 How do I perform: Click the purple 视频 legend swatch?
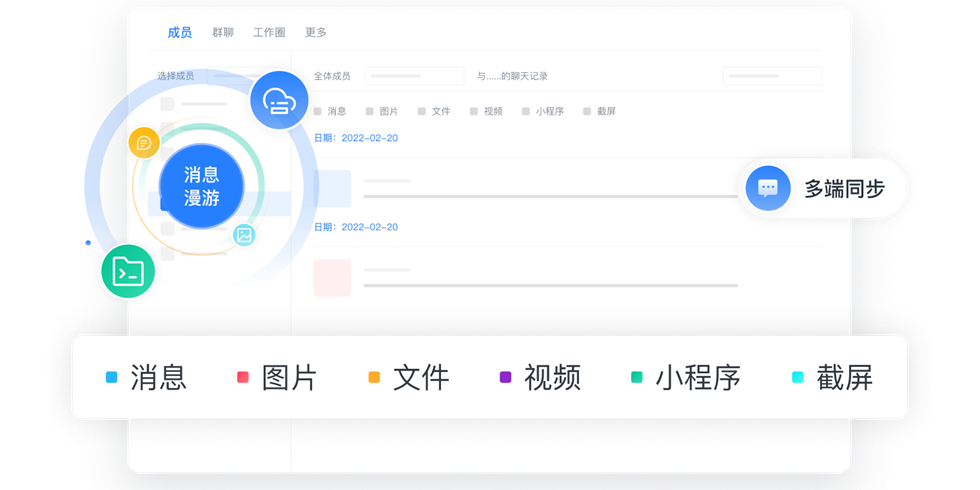(505, 377)
